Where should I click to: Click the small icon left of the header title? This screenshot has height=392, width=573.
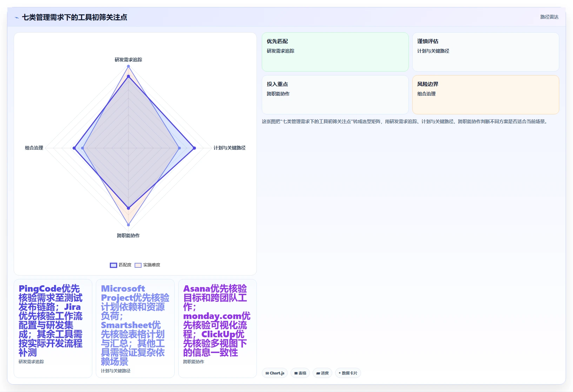click(x=16, y=18)
